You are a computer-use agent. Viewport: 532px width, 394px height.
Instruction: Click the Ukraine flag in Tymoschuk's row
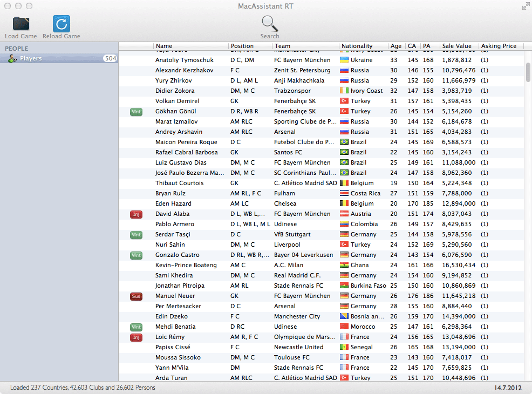pyautogui.click(x=344, y=60)
